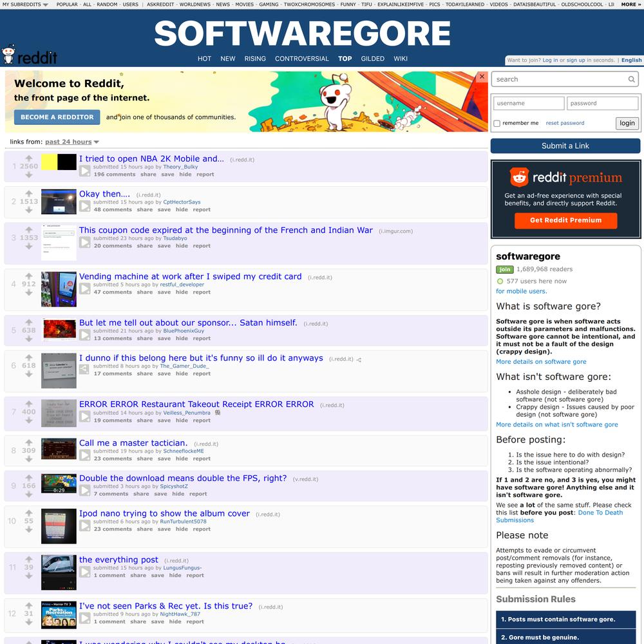
Task: Downvote the NBA 2K Mobile post
Action: (x=29, y=175)
